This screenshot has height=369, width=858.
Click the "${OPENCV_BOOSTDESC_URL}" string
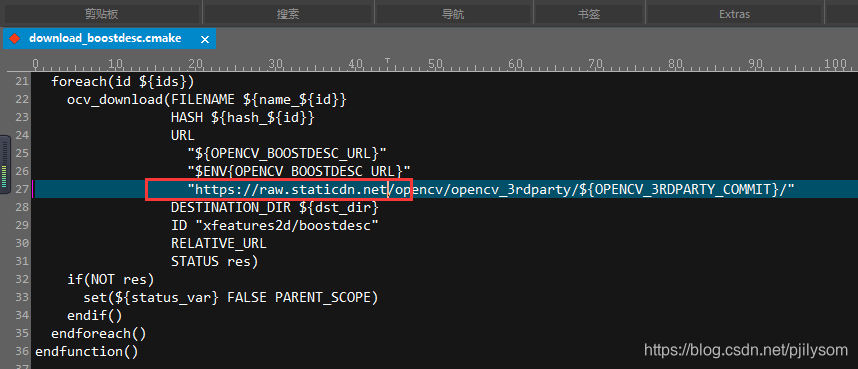pos(287,153)
